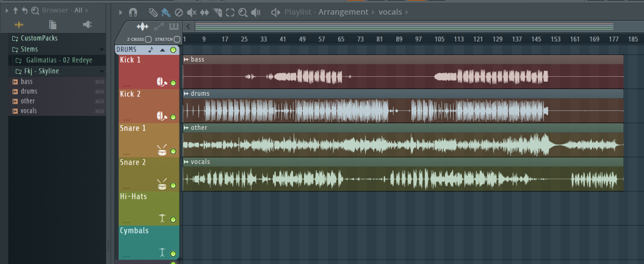Mute the Snare 1 track
Screen dimensions: 644x264
[173, 151]
